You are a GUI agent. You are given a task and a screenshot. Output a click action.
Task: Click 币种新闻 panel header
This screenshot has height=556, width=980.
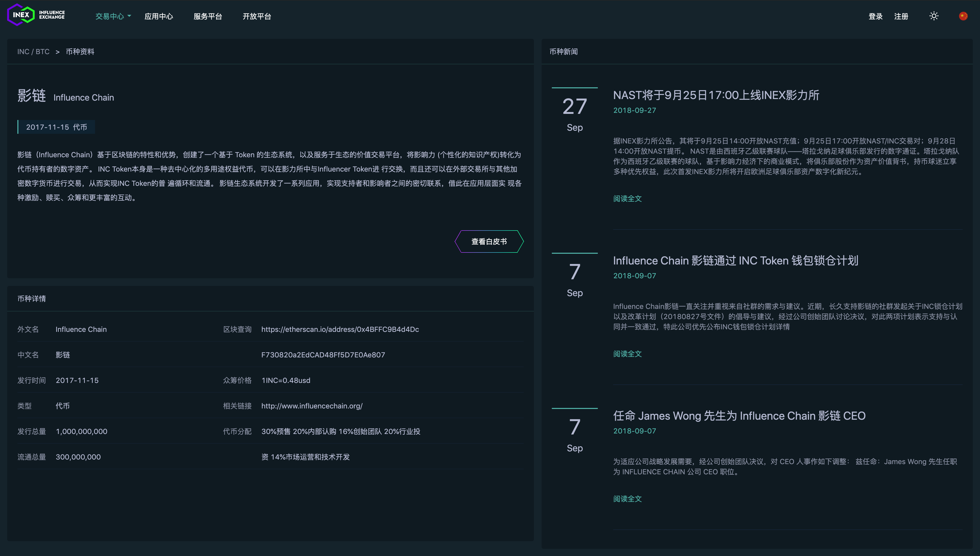(x=564, y=52)
